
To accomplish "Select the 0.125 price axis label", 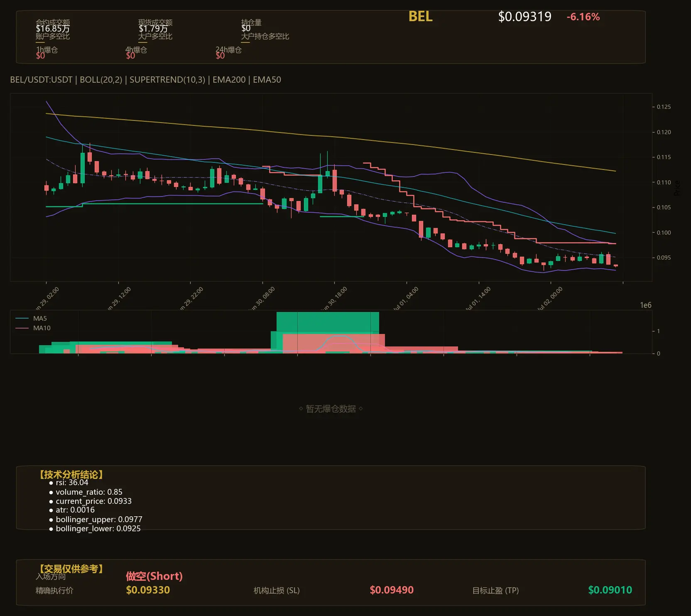I will coord(664,107).
